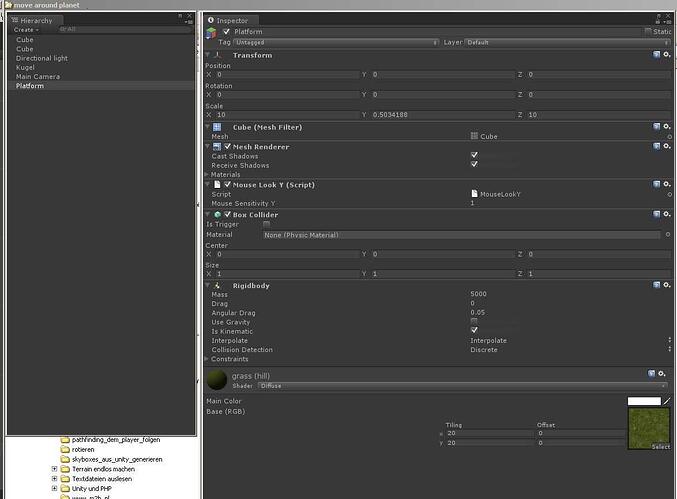Collapse the Box Collider foldout arrow

pos(208,214)
